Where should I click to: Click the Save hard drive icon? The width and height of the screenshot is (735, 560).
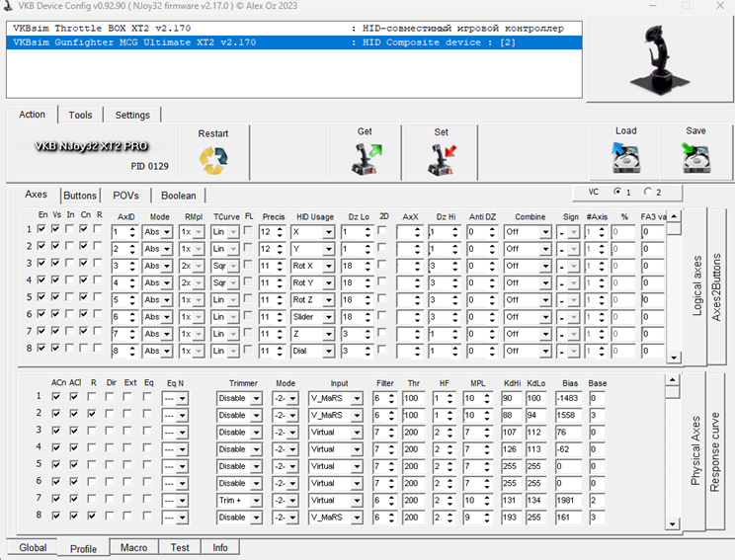coord(695,157)
